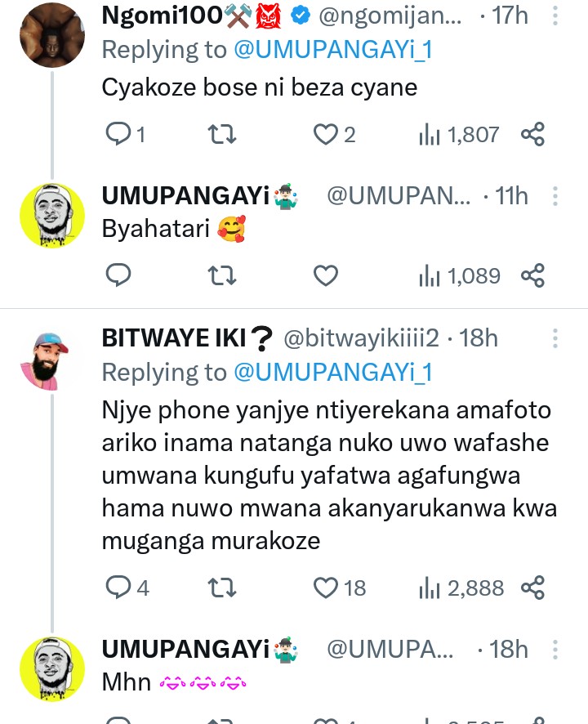Open @UMUPANGAYi_1 link in BITWAYE IKI's reply
The width and height of the screenshot is (588, 724).
click(333, 372)
